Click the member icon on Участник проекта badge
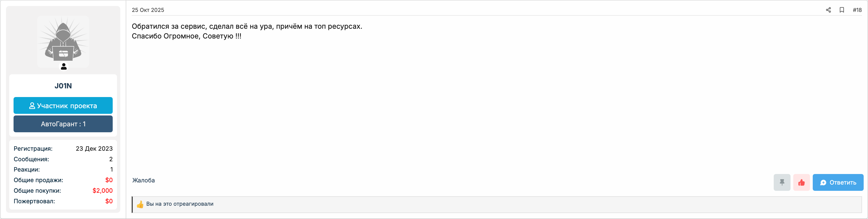 point(32,105)
